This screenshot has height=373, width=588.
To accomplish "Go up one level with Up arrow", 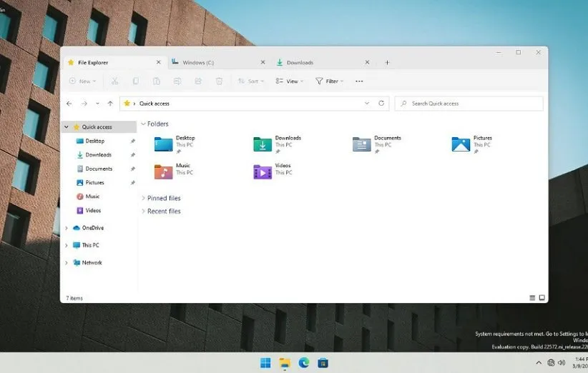I will (x=109, y=104).
